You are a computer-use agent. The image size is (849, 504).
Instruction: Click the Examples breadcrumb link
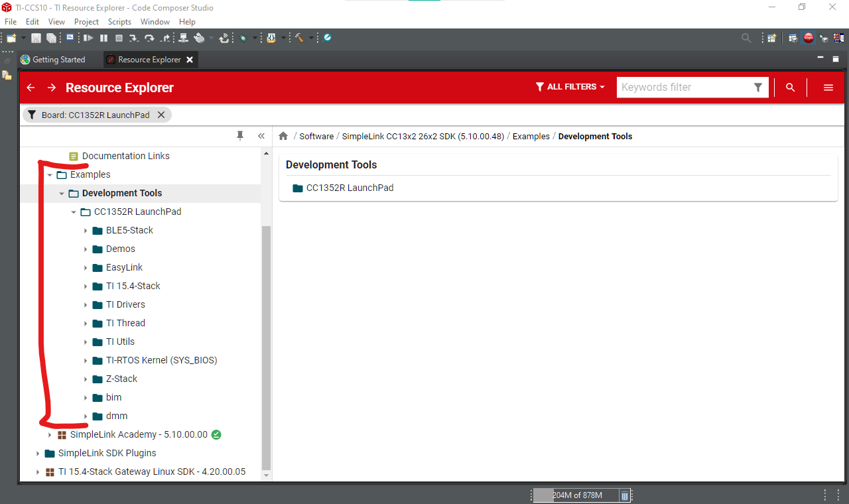click(531, 136)
